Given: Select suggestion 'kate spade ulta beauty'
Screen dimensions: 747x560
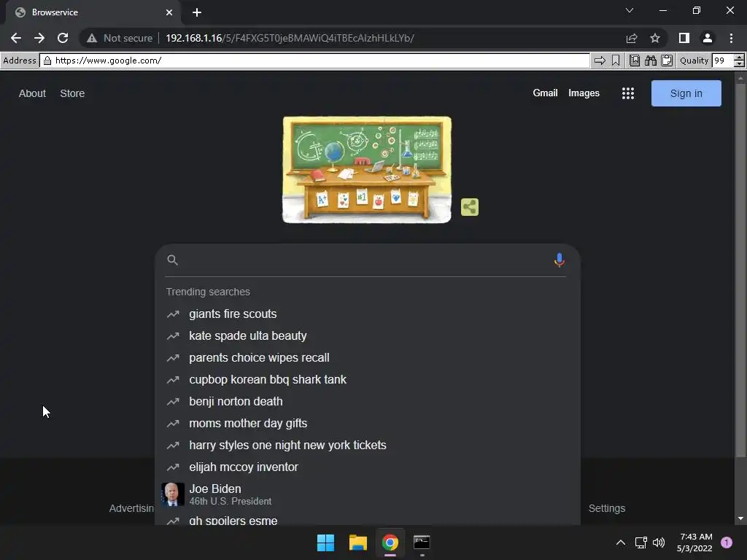Looking at the screenshot, I should tap(368, 335).
